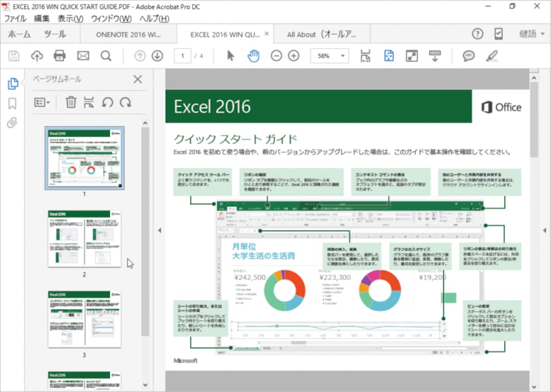
Task: Select page 1 thumbnail
Action: click(84, 158)
